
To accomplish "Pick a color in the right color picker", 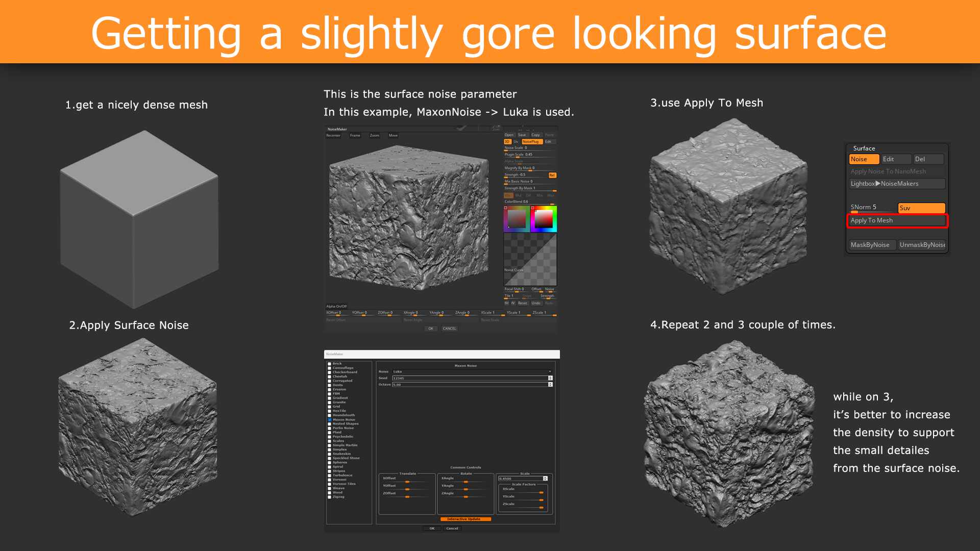I will (x=544, y=219).
